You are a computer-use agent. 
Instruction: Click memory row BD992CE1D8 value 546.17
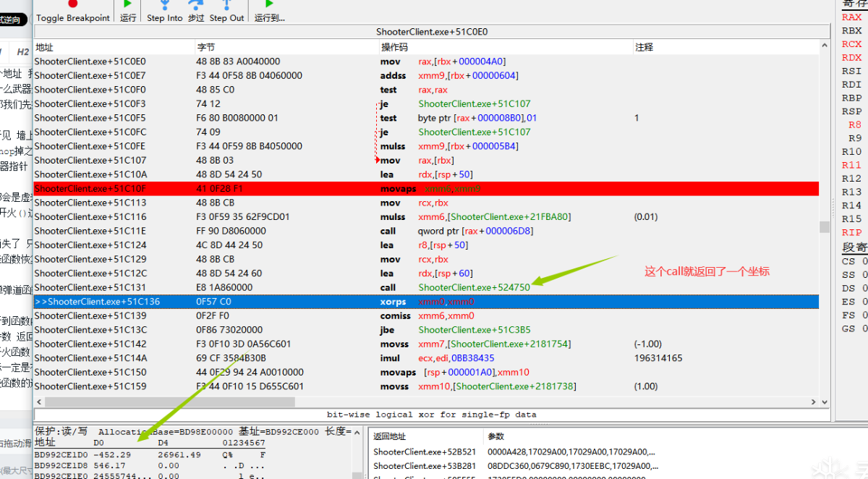coord(109,465)
